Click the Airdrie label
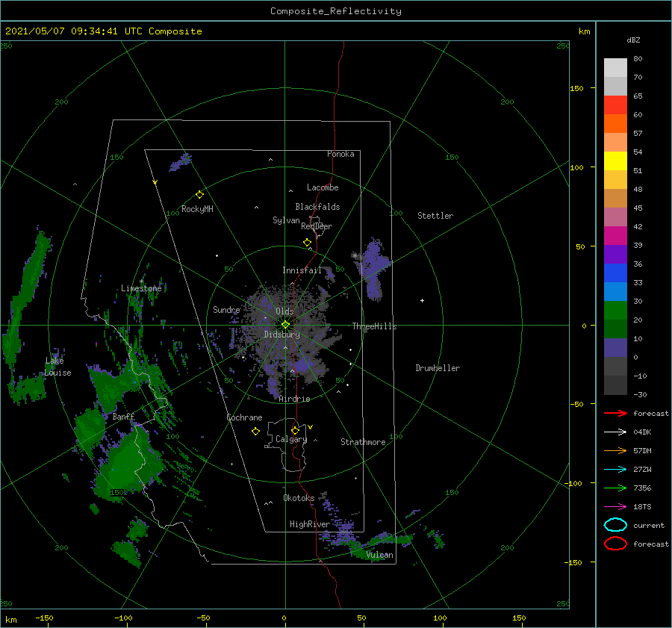This screenshot has height=628, width=672. 294,399
